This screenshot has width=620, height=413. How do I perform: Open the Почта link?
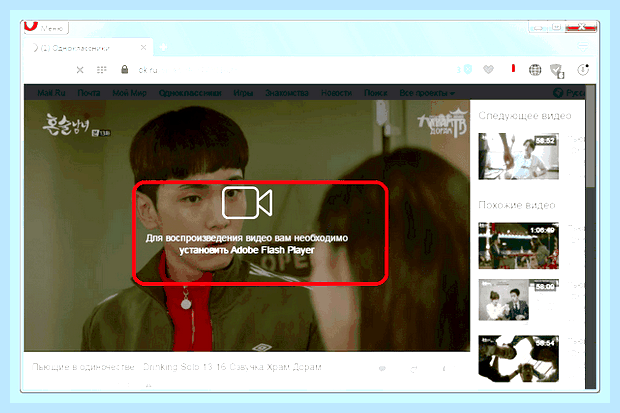click(89, 93)
